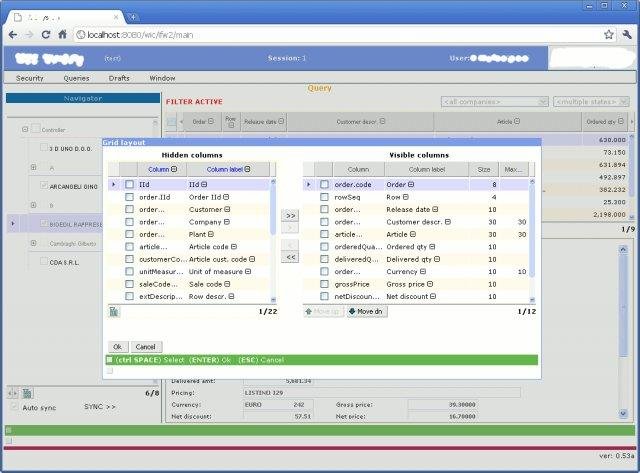Expand the B node in Navigator
The image size is (640, 473).
33,205
